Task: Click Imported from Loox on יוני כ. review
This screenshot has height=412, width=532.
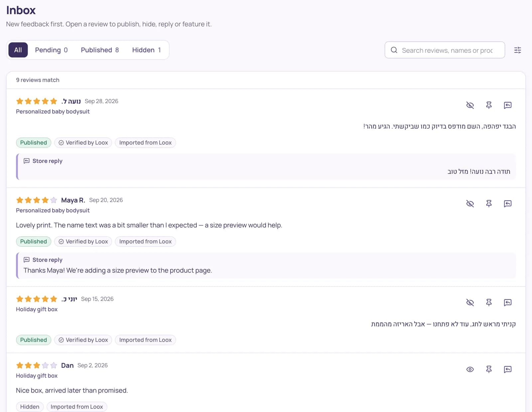Action: click(x=145, y=340)
